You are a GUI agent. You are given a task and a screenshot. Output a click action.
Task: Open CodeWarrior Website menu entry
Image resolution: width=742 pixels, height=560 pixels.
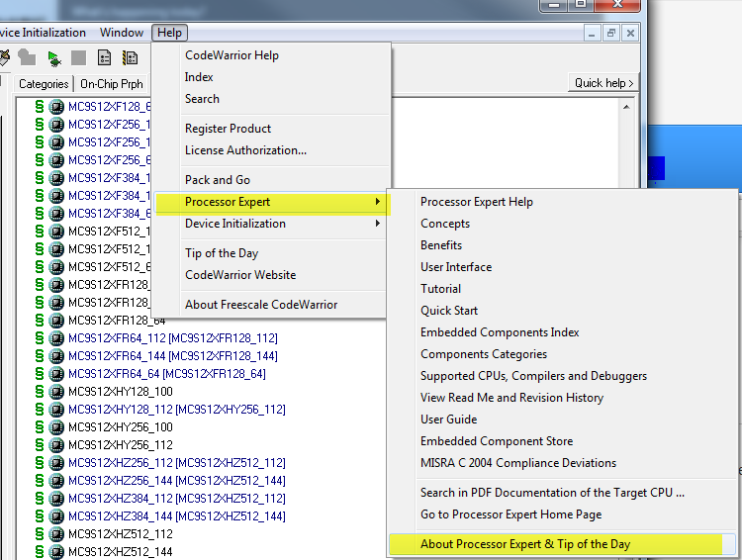coord(240,275)
